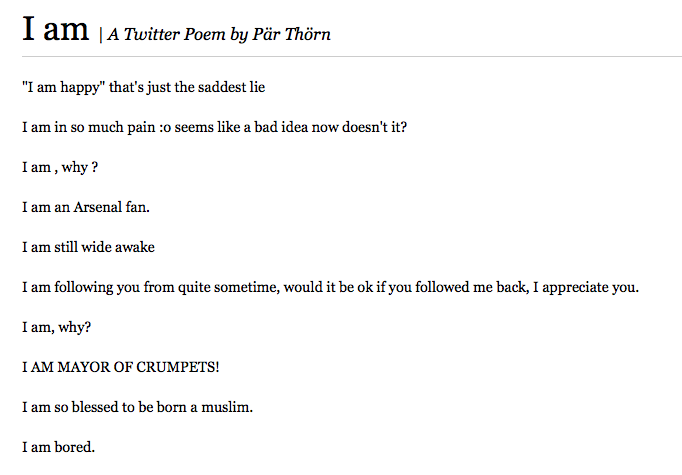Click the line "I am happy" that's just the saddest lie
This screenshot has width=682, height=475.
click(x=144, y=87)
